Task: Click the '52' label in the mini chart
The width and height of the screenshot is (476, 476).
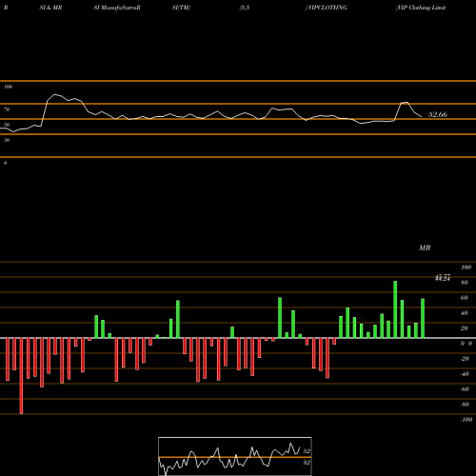Action: pos(307,451)
